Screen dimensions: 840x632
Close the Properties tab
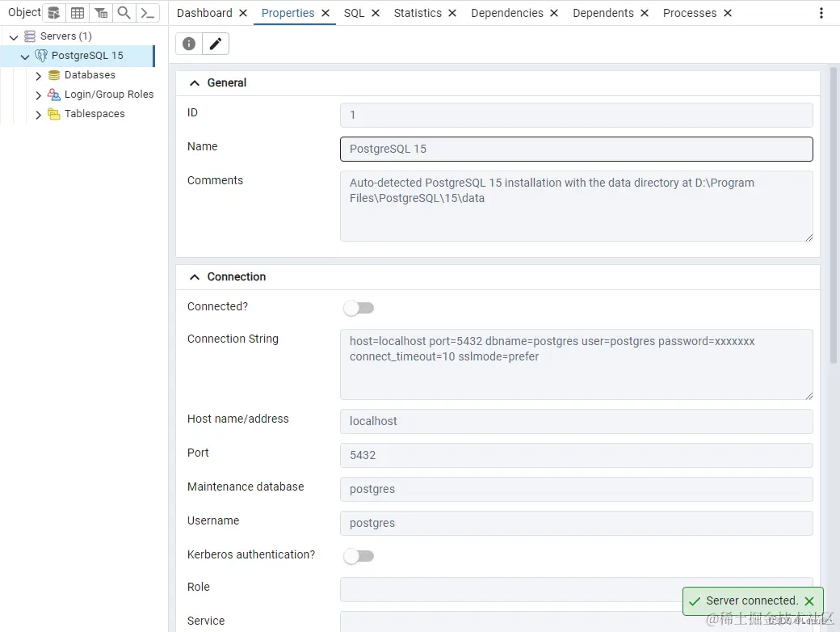tap(325, 13)
